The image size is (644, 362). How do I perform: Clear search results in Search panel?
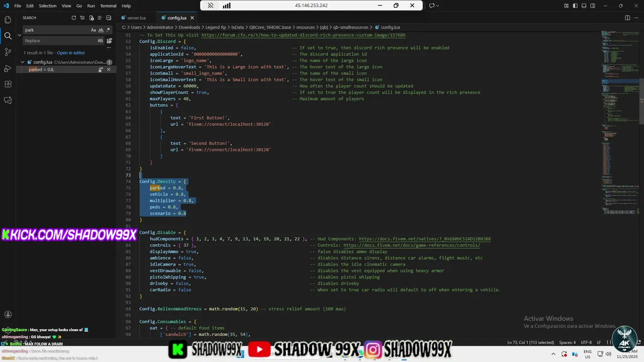pyautogui.click(x=83, y=18)
